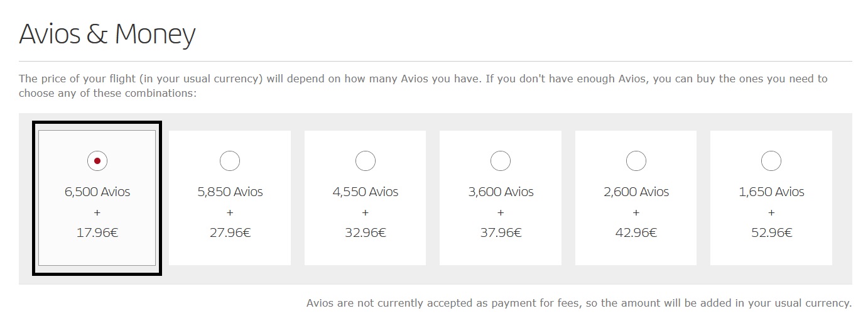Click the "4,550 Avios" label text
Viewport: 868px width, 323px height.
coord(366,192)
